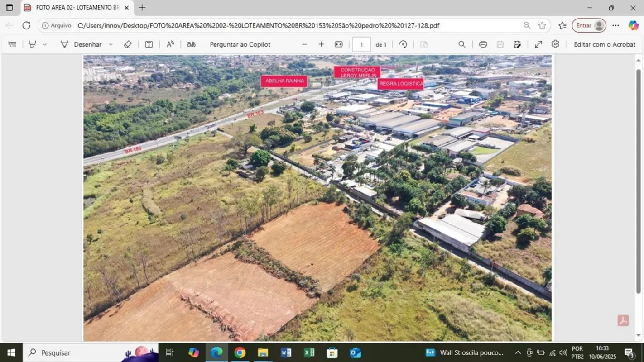
Task: Click the page number field
Action: pyautogui.click(x=361, y=44)
